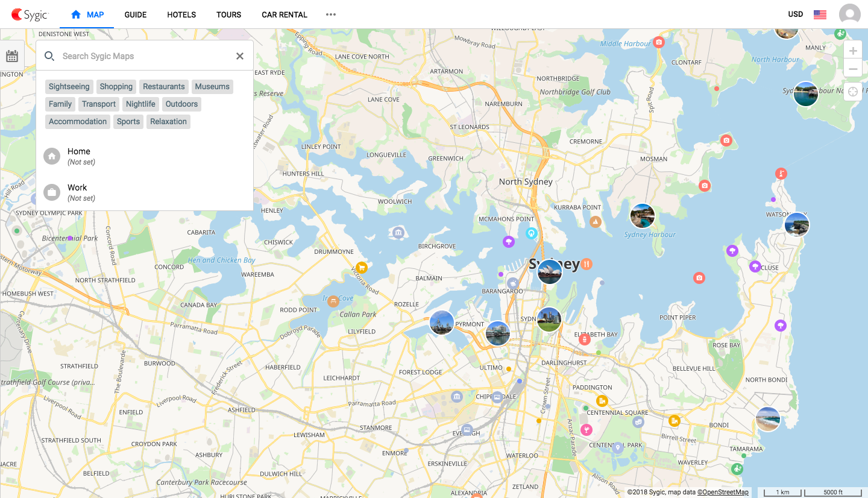
Task: Set the Home location
Action: point(145,157)
